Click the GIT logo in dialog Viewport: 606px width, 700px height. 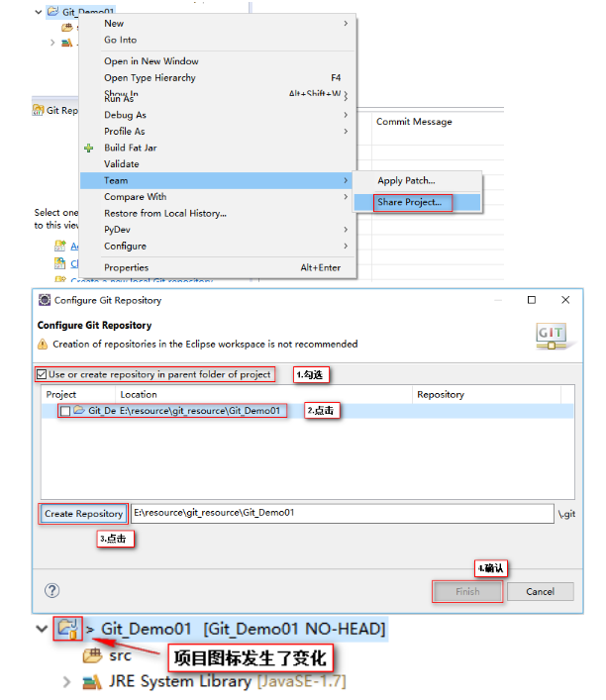[x=552, y=336]
